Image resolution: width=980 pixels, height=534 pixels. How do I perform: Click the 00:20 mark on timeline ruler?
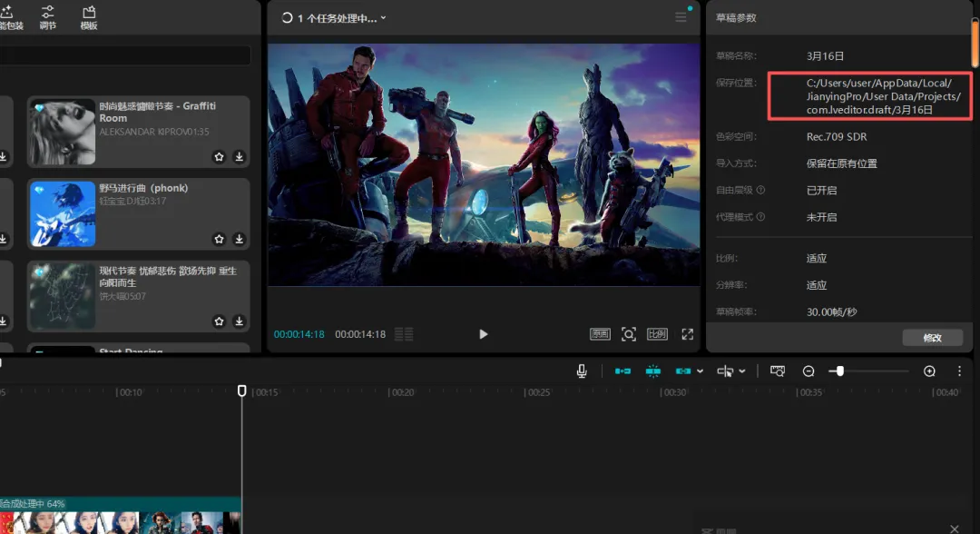coord(401,392)
